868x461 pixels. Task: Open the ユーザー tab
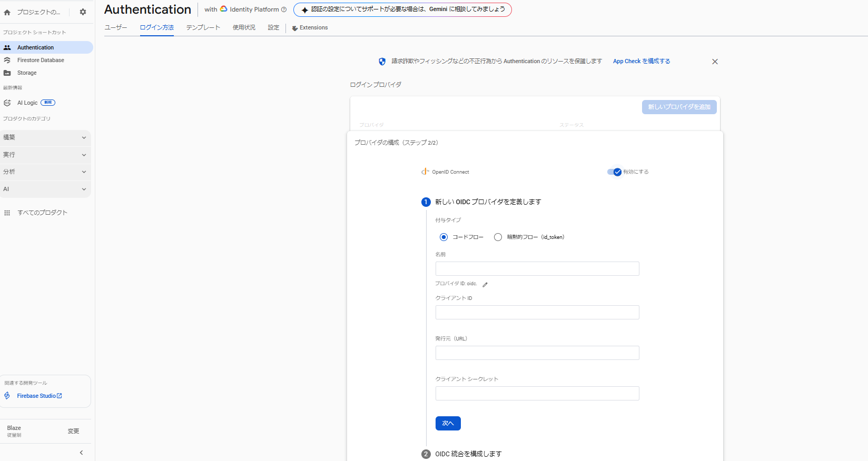tap(116, 27)
